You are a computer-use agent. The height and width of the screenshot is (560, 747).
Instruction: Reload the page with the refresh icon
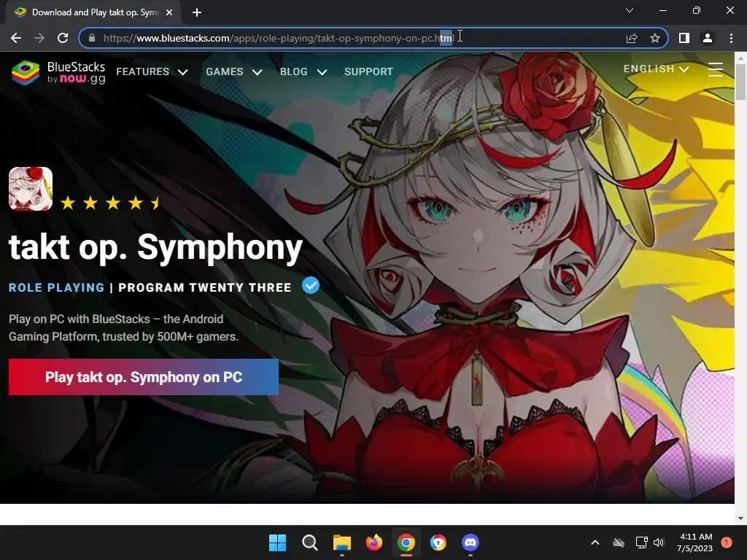[x=63, y=38]
